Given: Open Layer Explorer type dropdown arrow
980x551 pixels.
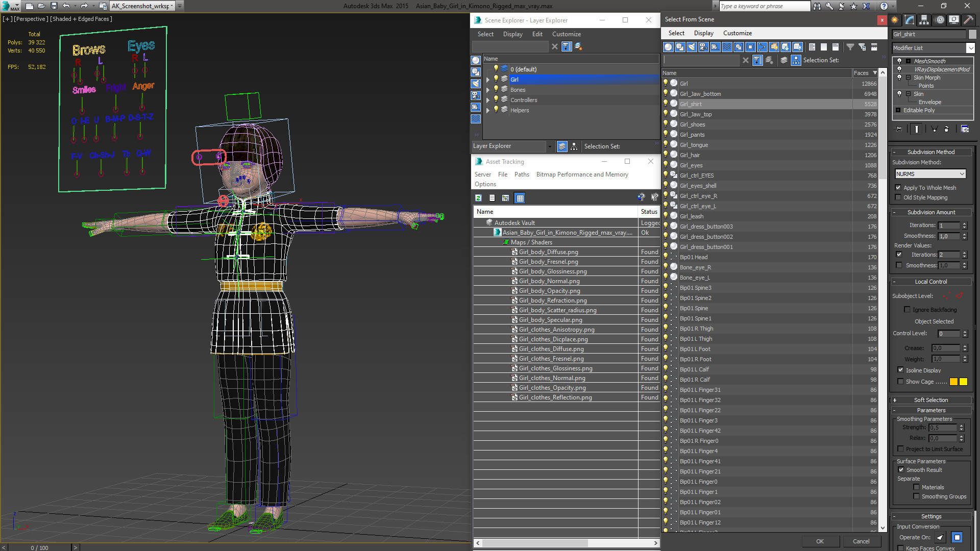Looking at the screenshot, I should pyautogui.click(x=550, y=146).
